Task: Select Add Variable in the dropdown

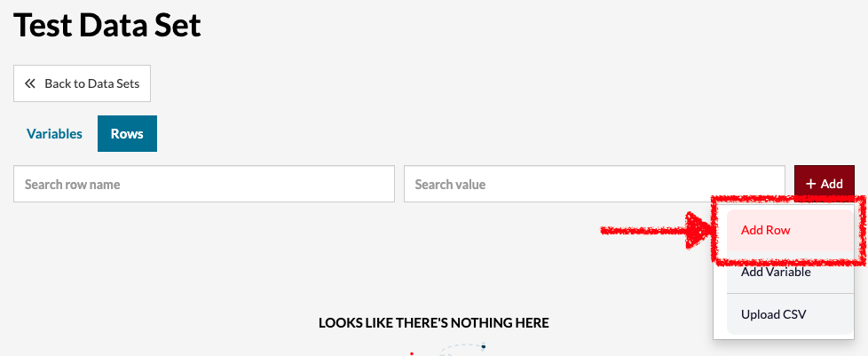Action: click(790, 273)
